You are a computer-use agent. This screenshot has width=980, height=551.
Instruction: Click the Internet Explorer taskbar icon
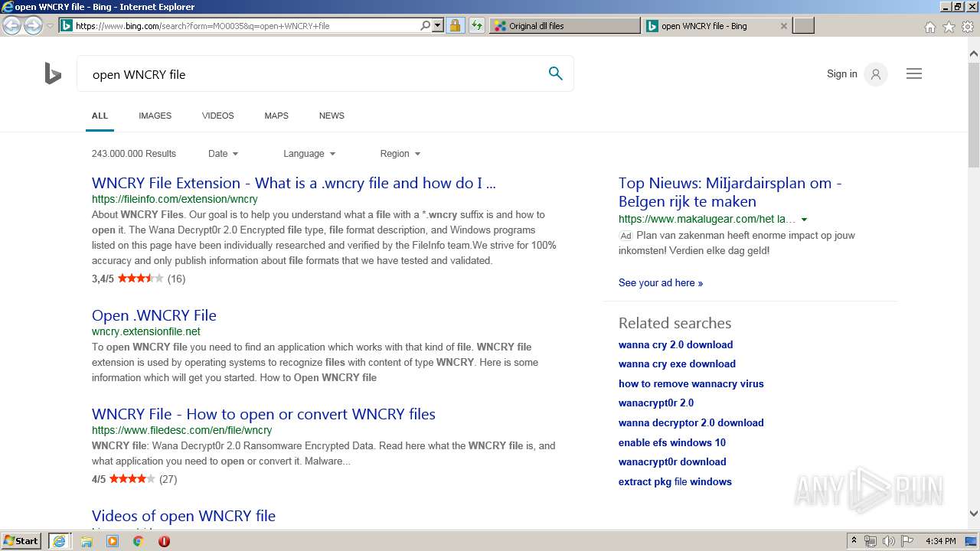(59, 541)
